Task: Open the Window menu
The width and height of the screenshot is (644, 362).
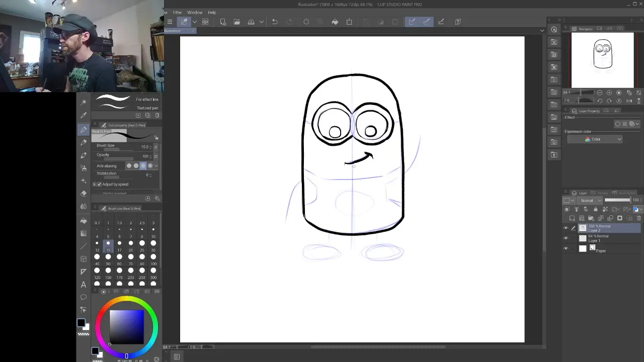Action: [195, 13]
